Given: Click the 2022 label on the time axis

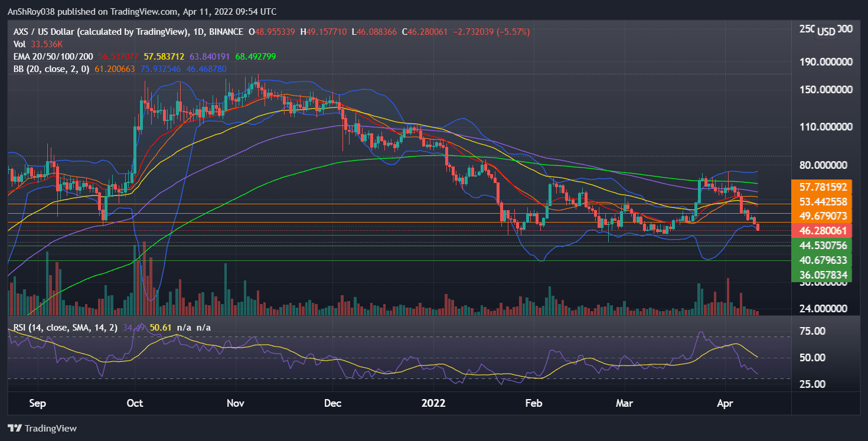Looking at the screenshot, I should point(433,403).
